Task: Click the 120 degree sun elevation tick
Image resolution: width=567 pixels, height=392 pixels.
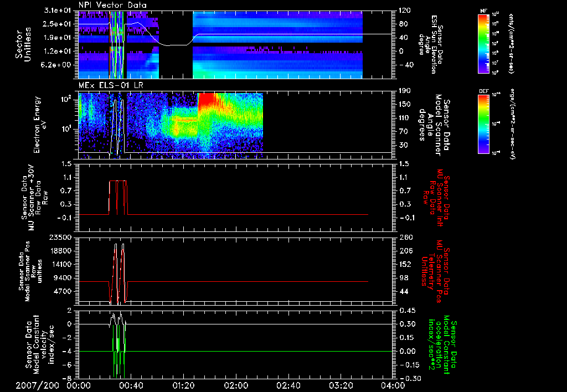Action: click(405, 11)
